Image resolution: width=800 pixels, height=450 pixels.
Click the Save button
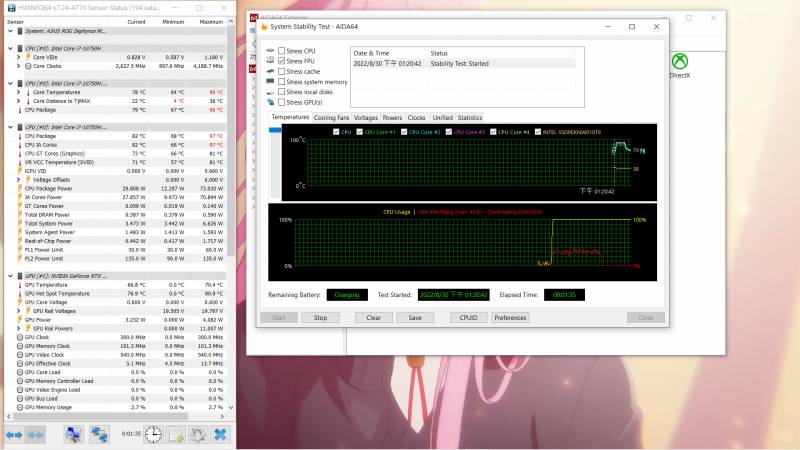pos(415,317)
